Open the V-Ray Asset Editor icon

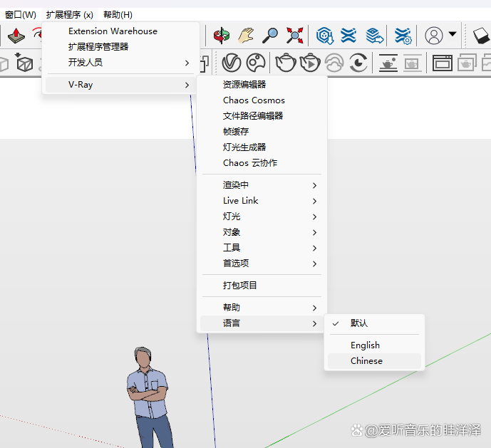click(232, 63)
